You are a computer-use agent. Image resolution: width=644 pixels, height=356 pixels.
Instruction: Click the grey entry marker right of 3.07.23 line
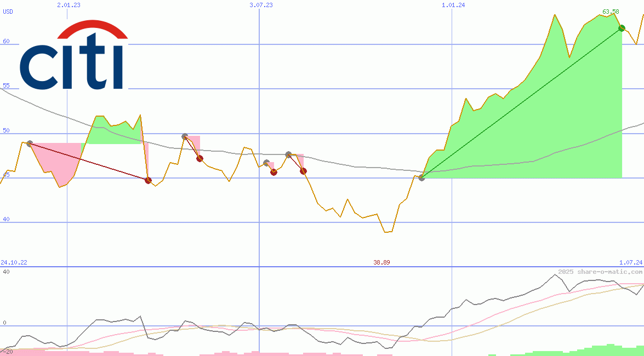coord(266,163)
